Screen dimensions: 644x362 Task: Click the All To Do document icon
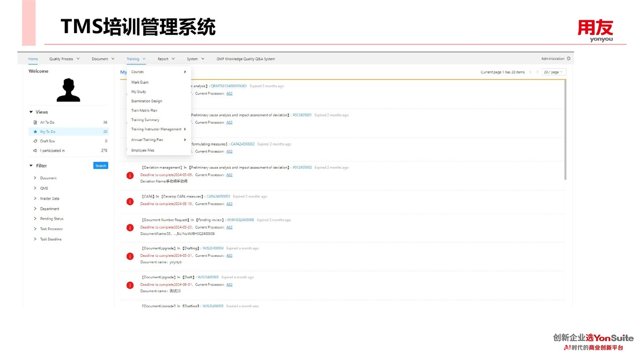click(x=35, y=122)
